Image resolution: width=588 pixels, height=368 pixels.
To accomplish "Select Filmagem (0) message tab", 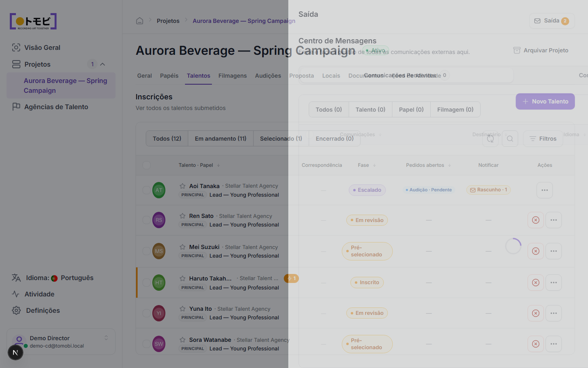I will click(x=455, y=110).
